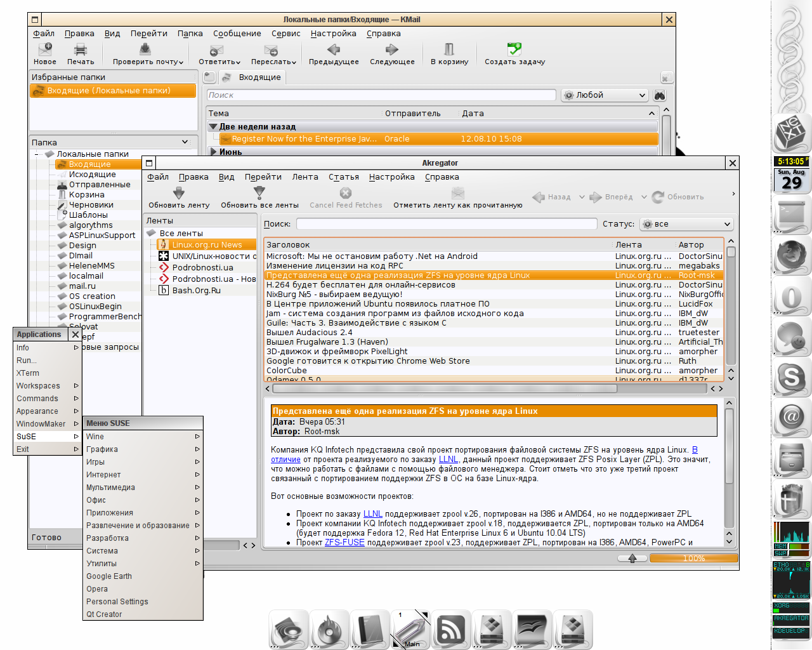
Task: Open the Workspaces submenu in Applications menu
Action: pos(48,386)
